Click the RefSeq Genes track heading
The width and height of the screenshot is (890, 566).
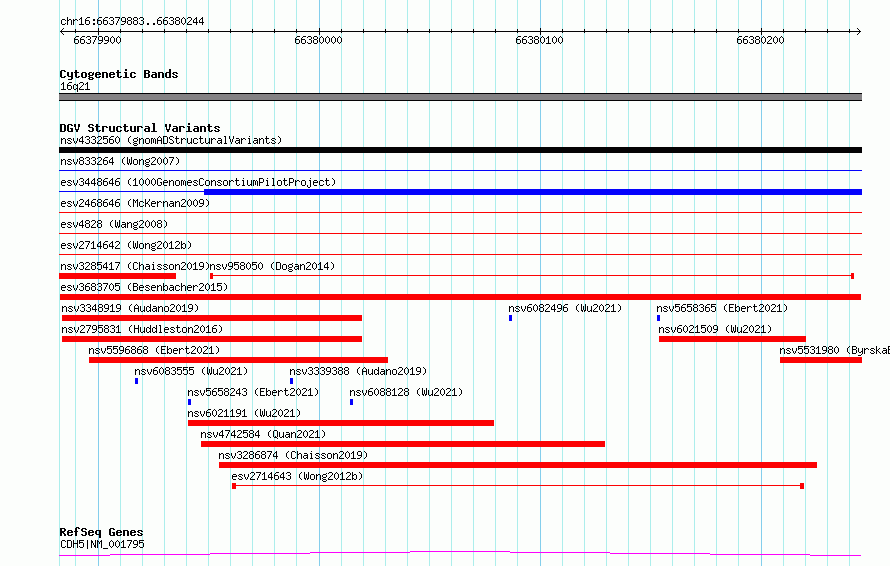101,533
